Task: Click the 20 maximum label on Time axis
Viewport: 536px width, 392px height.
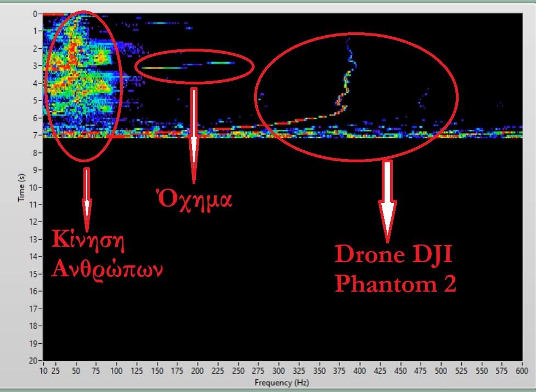Action: 33,361
